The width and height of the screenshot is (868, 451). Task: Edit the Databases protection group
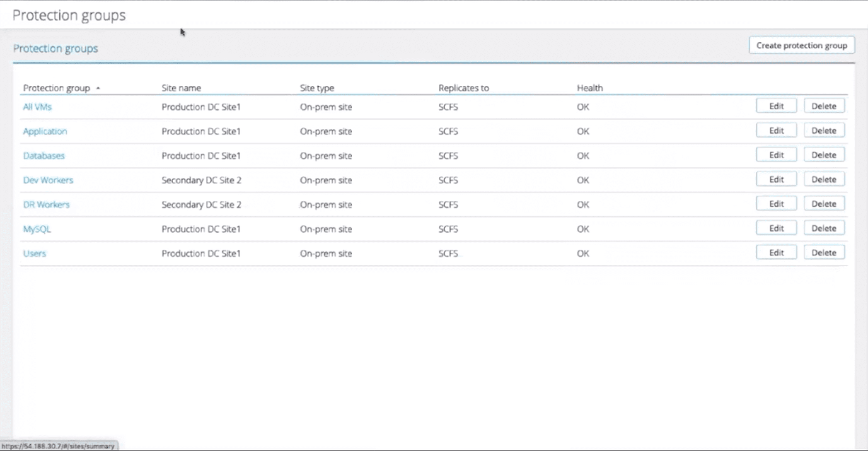tap(776, 155)
